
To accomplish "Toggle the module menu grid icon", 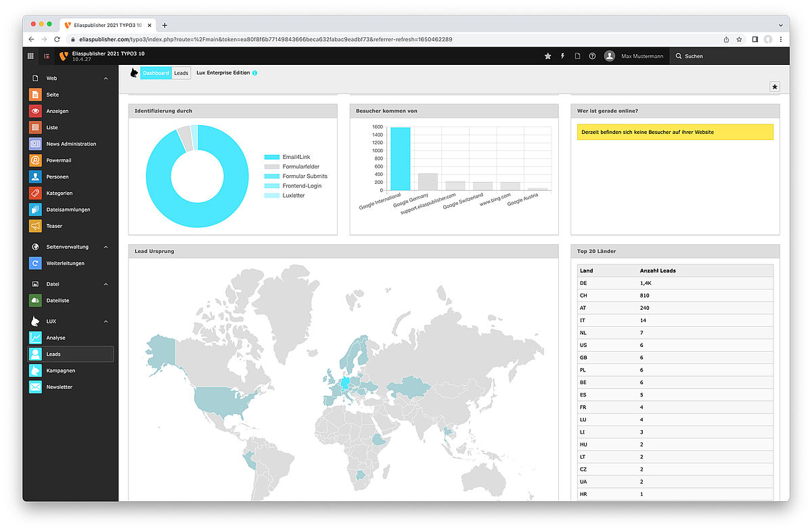I will [x=30, y=56].
